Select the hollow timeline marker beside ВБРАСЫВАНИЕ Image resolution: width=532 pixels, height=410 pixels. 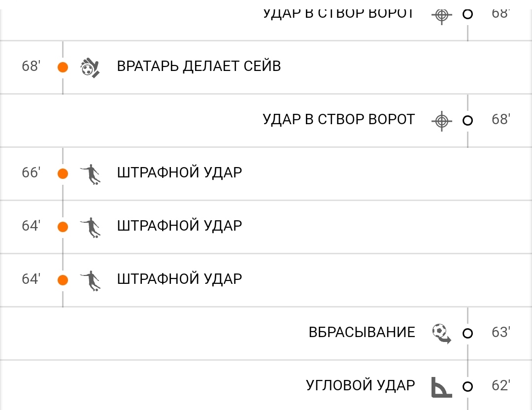click(467, 333)
